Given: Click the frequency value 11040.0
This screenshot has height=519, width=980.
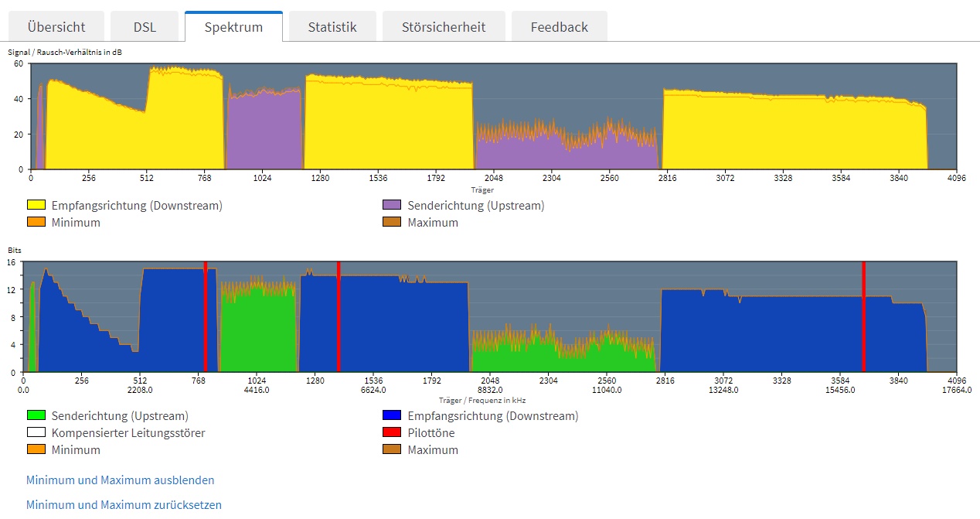Looking at the screenshot, I should 607,390.
